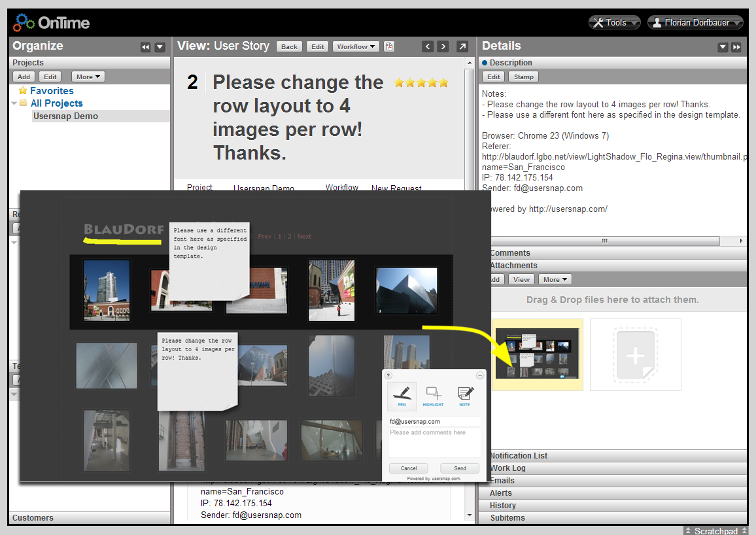Open the Workflow dropdown
Screen dimensions: 756x535
tap(356, 46)
